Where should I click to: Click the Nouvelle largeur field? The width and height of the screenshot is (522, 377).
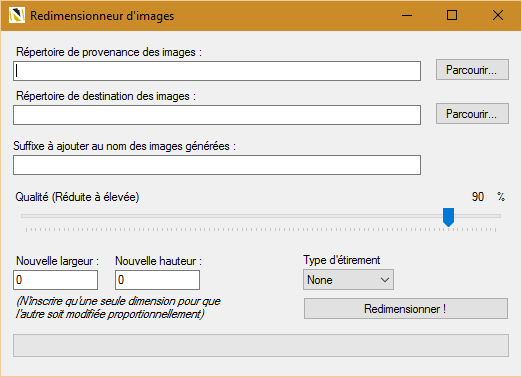[56, 280]
